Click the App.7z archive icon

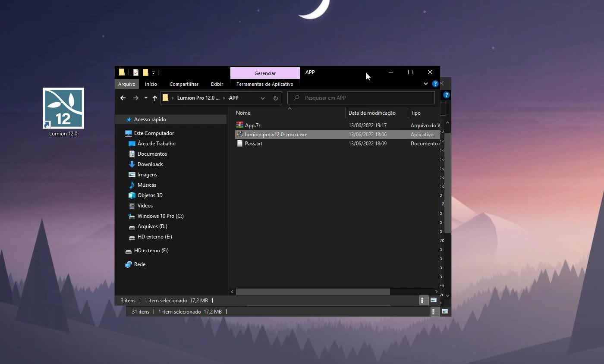[x=240, y=125]
